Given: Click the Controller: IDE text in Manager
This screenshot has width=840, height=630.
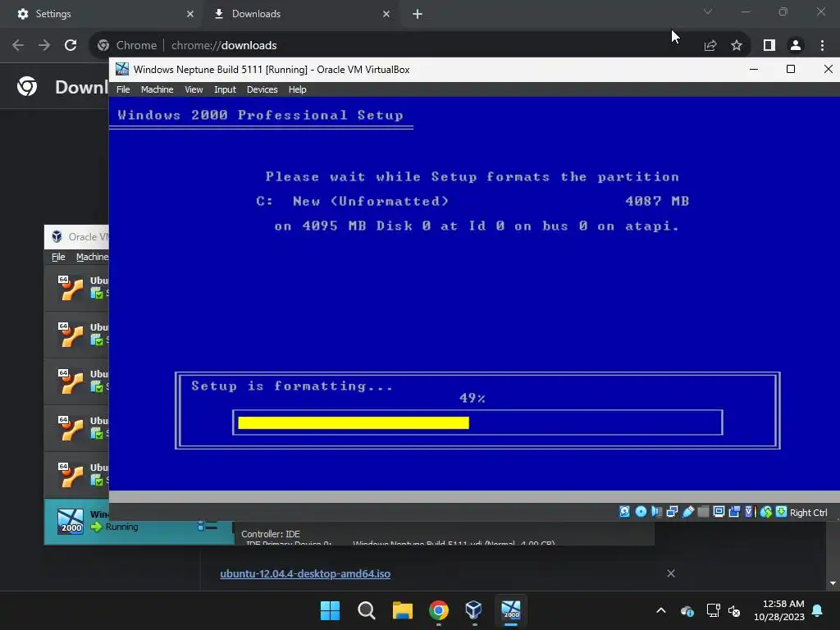Looking at the screenshot, I should 271,534.
